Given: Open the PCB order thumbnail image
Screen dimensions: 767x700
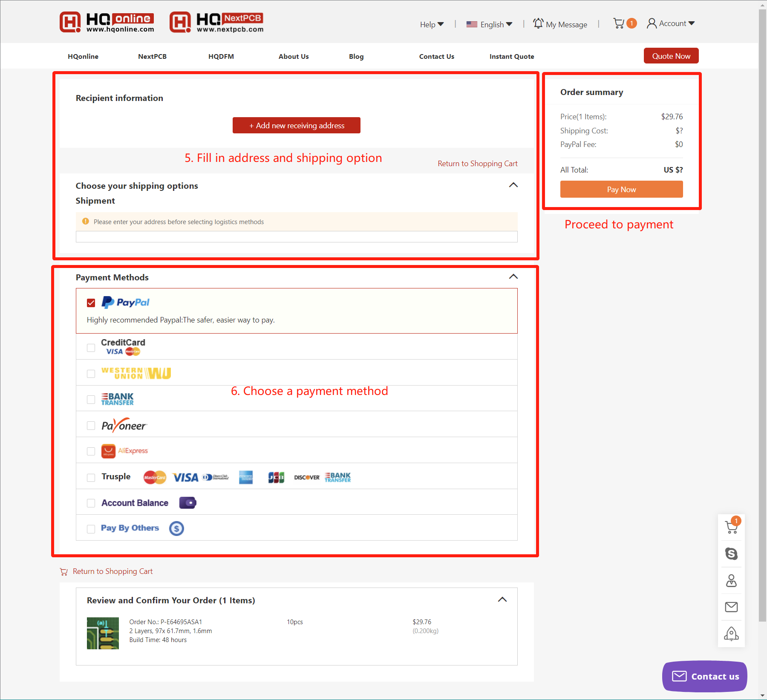Looking at the screenshot, I should (103, 633).
